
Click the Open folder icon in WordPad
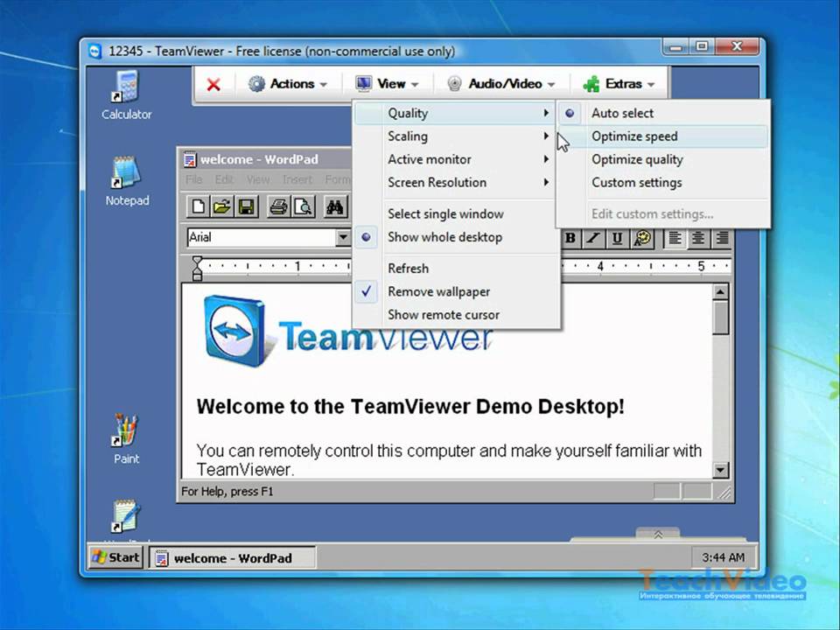point(221,206)
